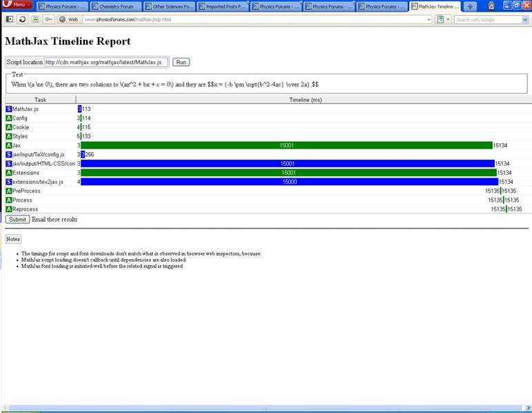Click the A icon beside Styles
The height and width of the screenshot is (413, 532).
9,136
